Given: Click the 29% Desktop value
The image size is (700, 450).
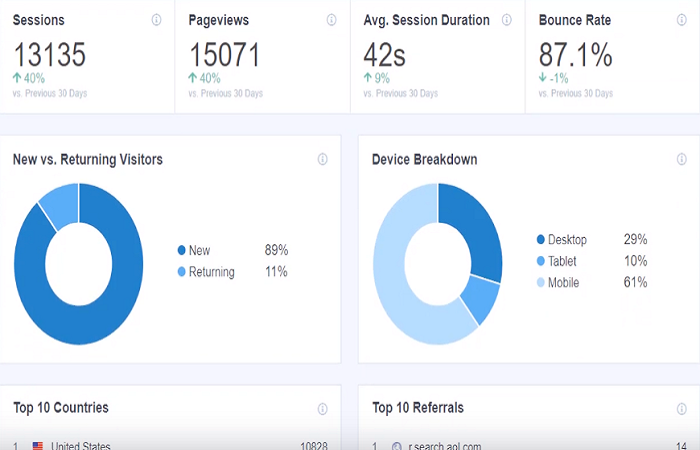Looking at the screenshot, I should 635,239.
